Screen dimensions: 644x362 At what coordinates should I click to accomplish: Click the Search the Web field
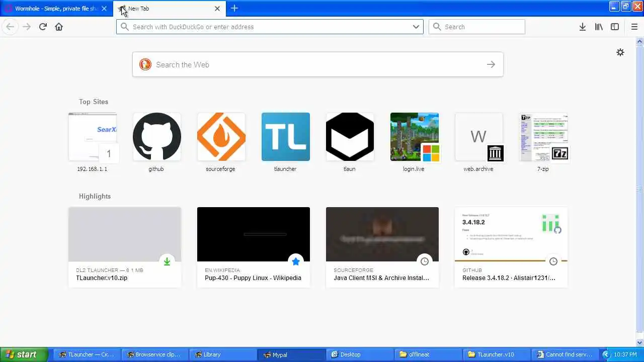point(318,64)
